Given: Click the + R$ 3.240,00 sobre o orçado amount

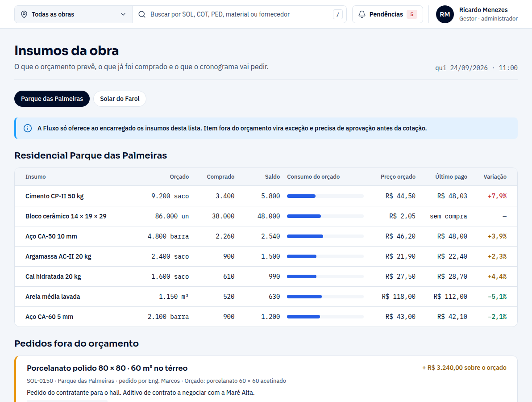Looking at the screenshot, I should tap(464, 368).
